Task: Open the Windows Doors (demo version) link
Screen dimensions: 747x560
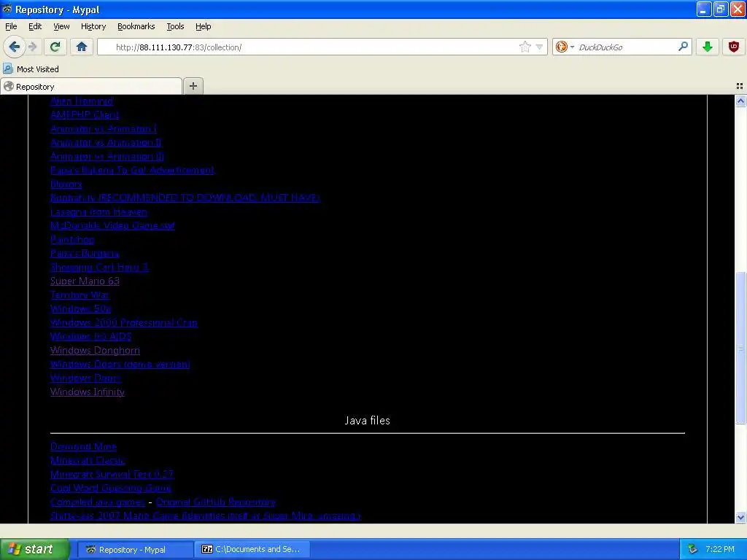Action: click(120, 365)
